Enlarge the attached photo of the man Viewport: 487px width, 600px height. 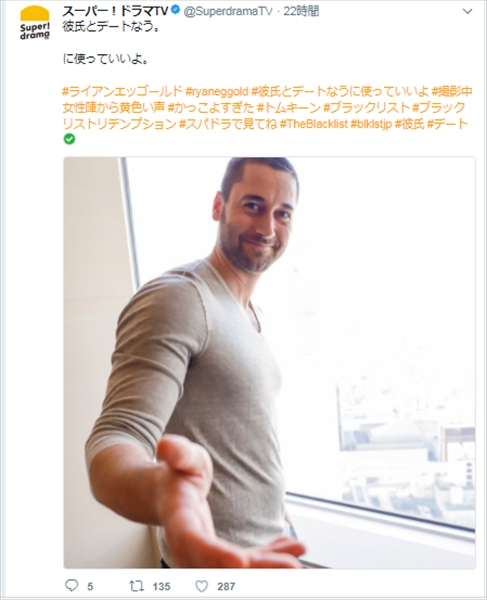269,362
